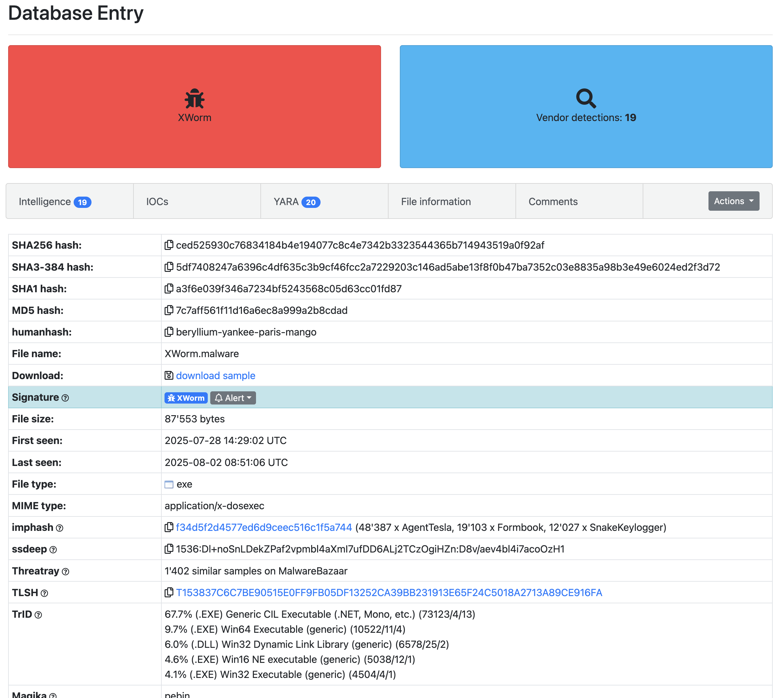Copy the SHA3-384 hash
Image resolution: width=784 pixels, height=698 pixels.
[169, 267]
